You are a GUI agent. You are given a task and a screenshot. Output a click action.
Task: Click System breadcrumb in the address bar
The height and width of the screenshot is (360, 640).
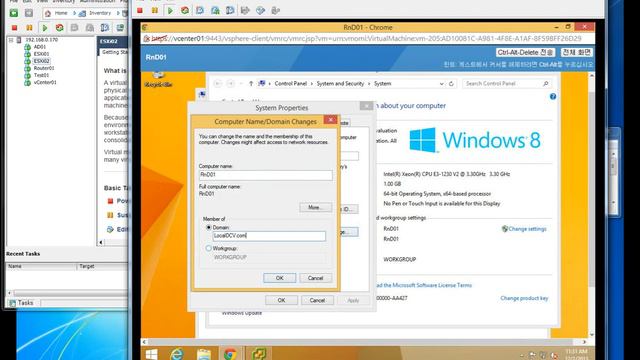click(382, 84)
